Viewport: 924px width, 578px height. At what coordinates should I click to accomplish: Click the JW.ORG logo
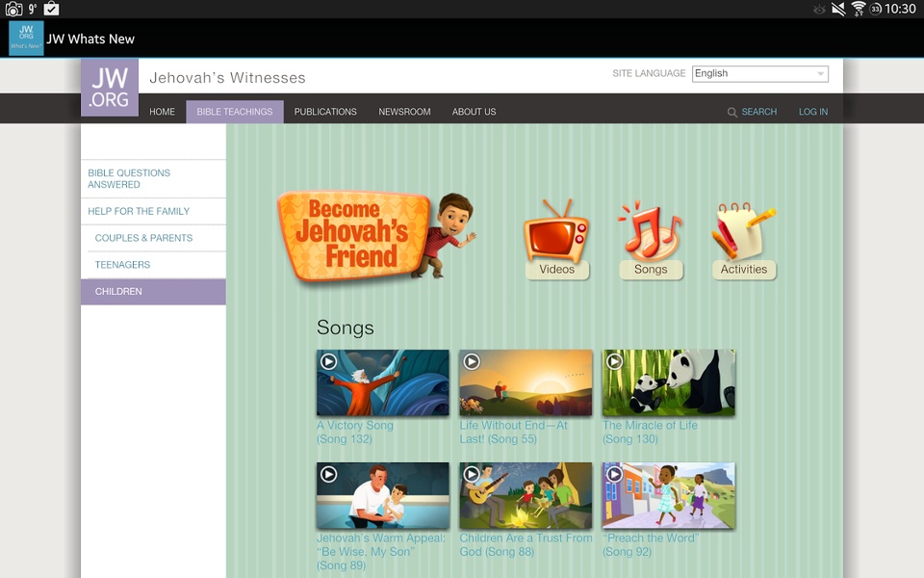110,88
